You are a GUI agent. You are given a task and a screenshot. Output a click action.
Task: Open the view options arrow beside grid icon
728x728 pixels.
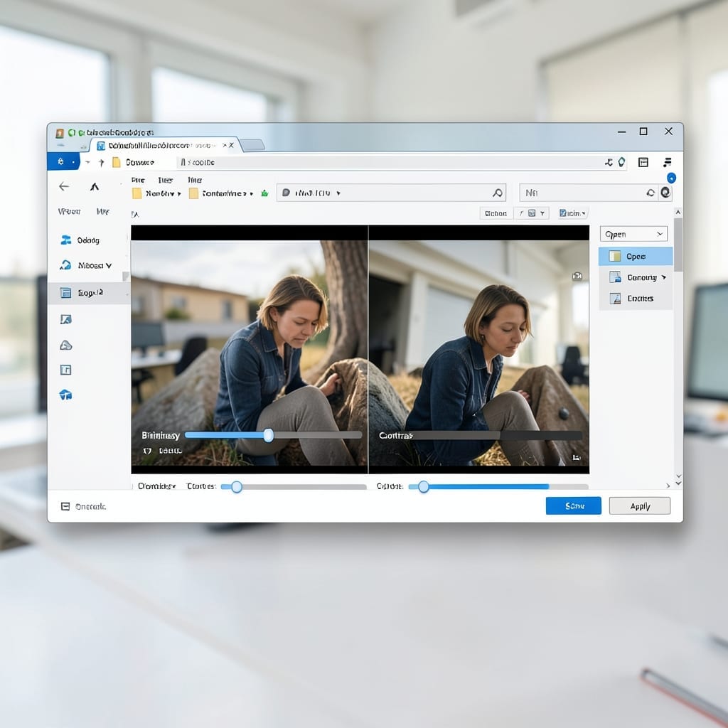(x=542, y=213)
